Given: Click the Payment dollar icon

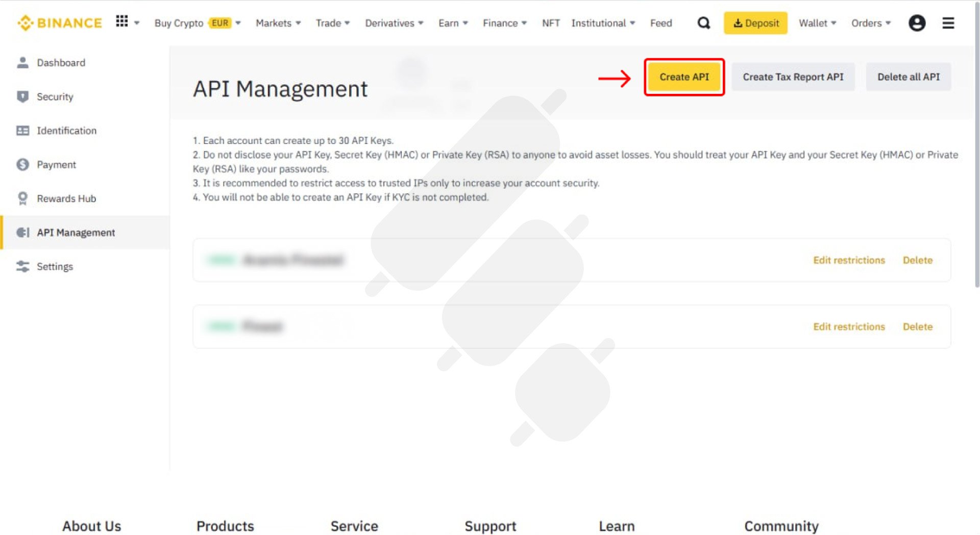Looking at the screenshot, I should tap(22, 164).
